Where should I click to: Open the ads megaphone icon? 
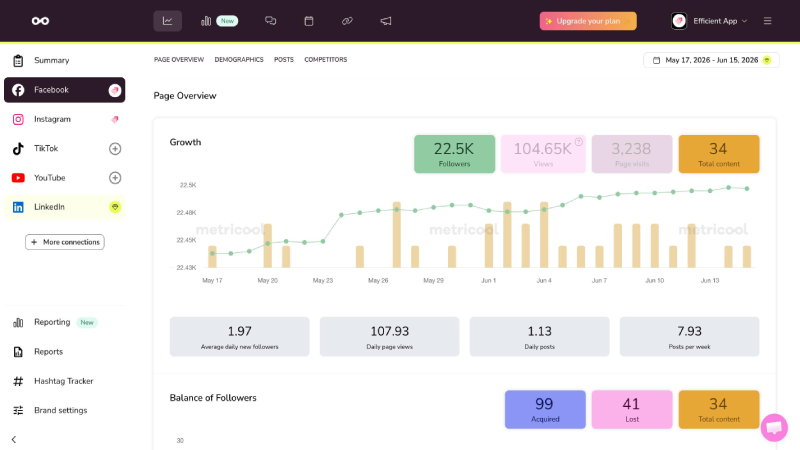pos(386,21)
